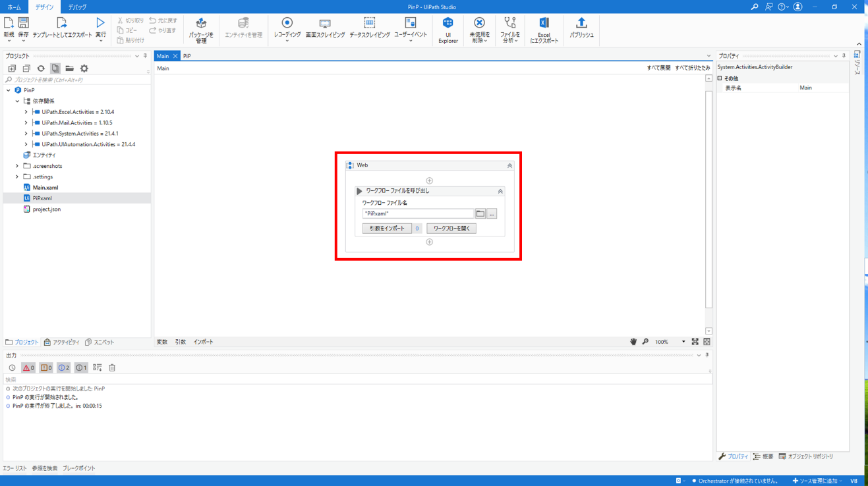Open インポート (Imports) panel
868x486 pixels.
tap(203, 342)
